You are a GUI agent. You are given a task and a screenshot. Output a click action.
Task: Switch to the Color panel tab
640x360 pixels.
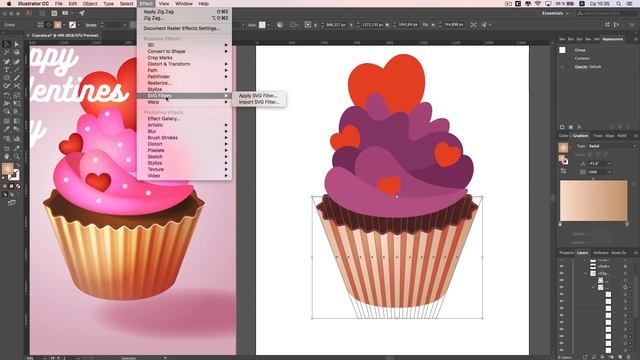coord(564,136)
